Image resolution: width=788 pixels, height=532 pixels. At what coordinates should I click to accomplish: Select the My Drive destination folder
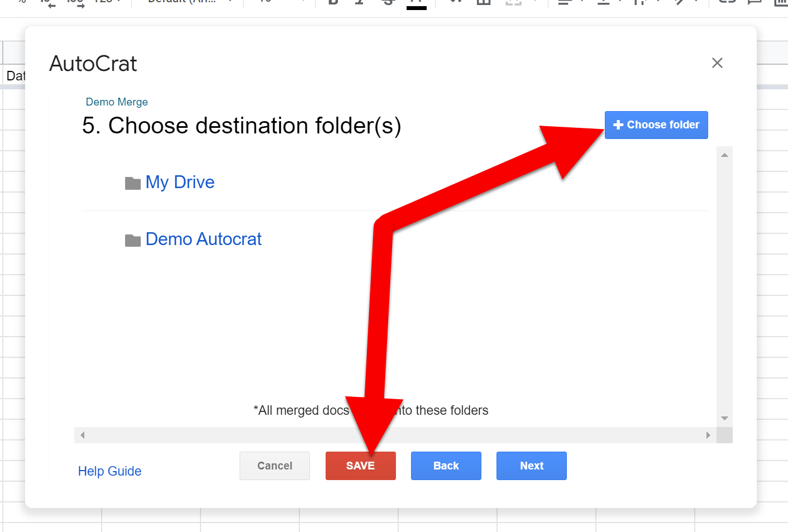click(180, 183)
